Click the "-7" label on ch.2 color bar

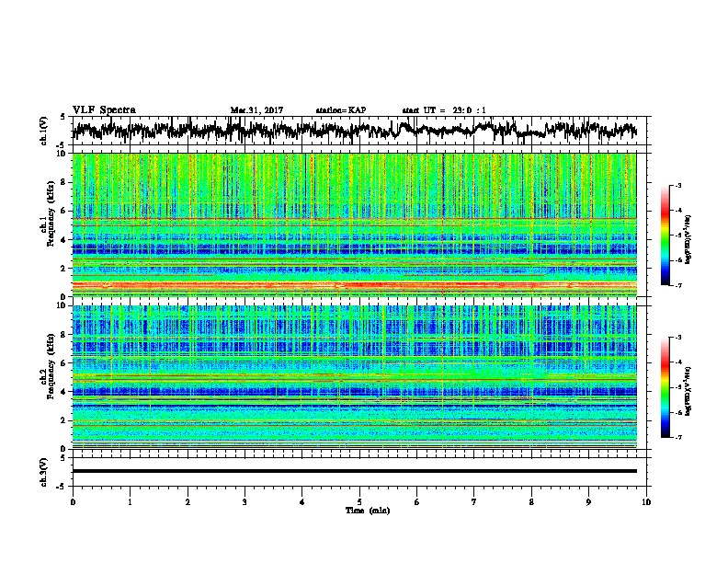pos(677,437)
